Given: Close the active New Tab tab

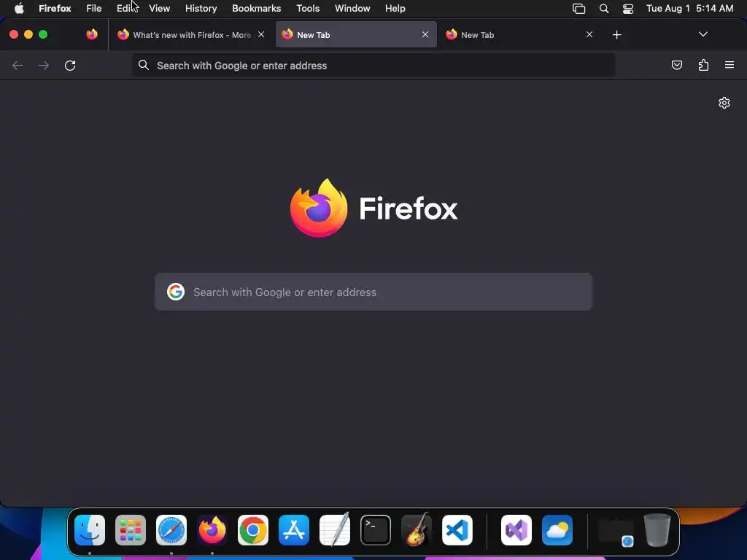Looking at the screenshot, I should [x=425, y=34].
